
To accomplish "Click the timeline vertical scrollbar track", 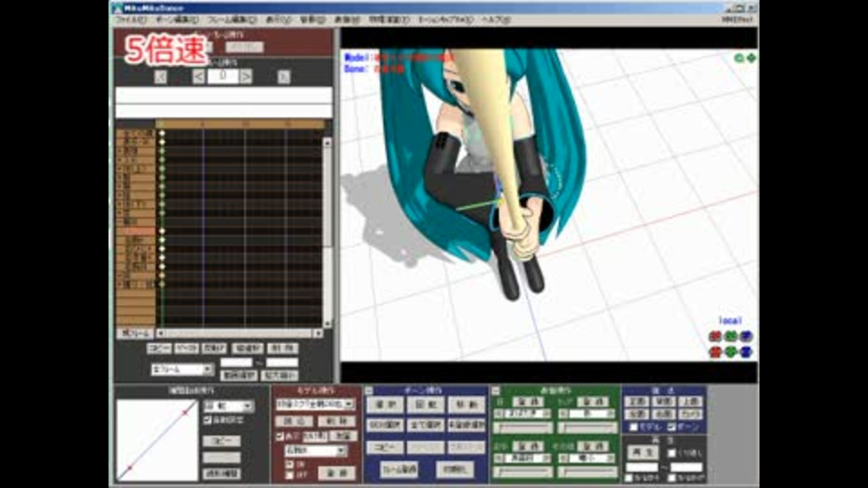I will pyautogui.click(x=327, y=232).
